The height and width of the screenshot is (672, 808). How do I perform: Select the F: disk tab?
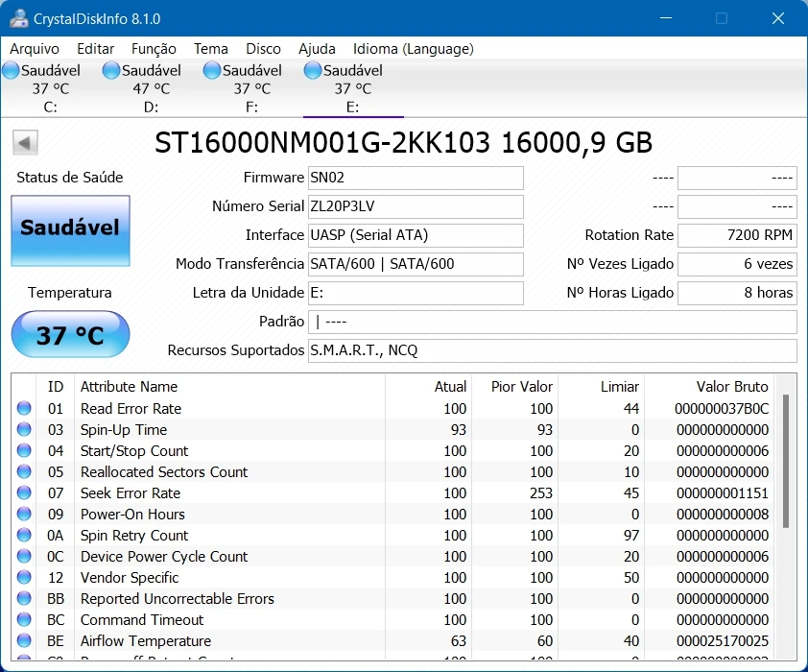pyautogui.click(x=251, y=88)
